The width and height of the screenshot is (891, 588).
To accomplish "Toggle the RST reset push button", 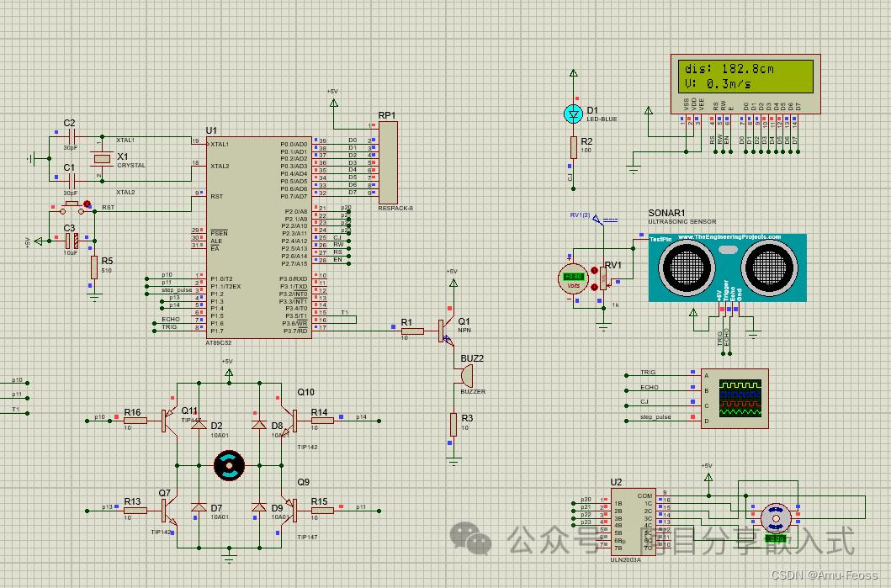I will [x=72, y=208].
